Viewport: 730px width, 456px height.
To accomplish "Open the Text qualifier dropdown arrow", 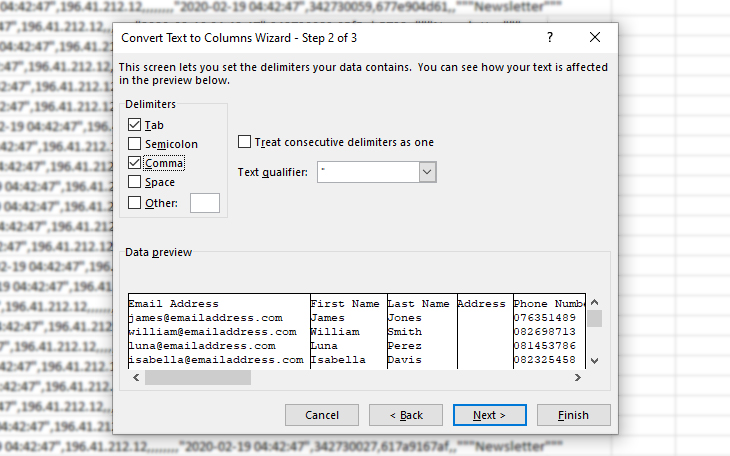I will pos(427,172).
